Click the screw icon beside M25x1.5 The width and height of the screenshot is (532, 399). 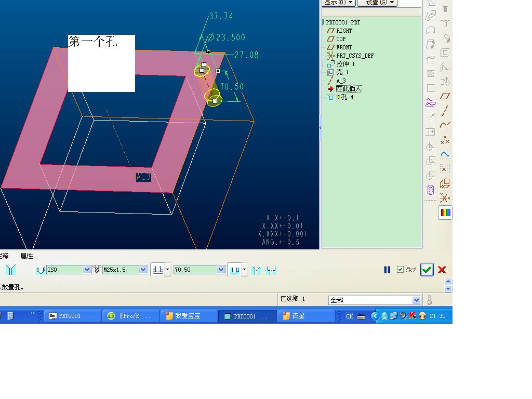97,270
